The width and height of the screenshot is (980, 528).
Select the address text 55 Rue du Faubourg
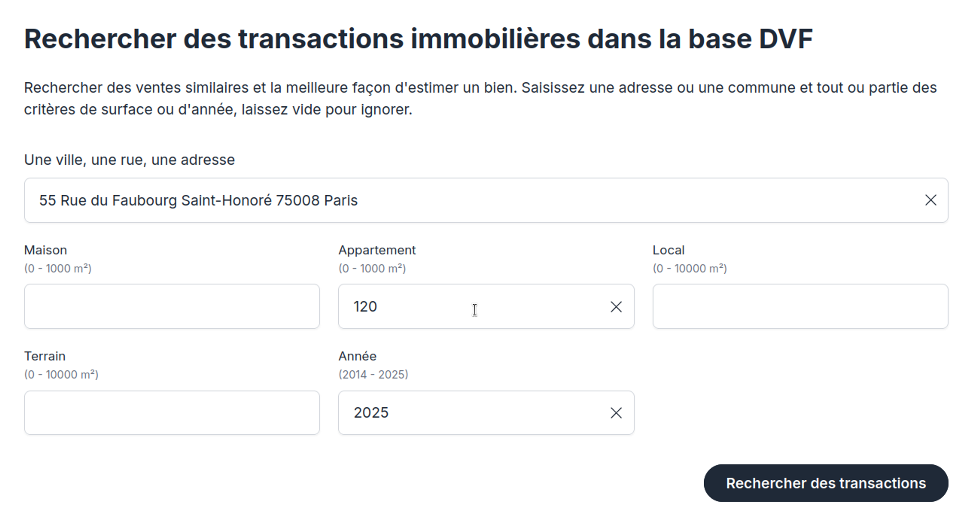pyautogui.click(x=198, y=200)
